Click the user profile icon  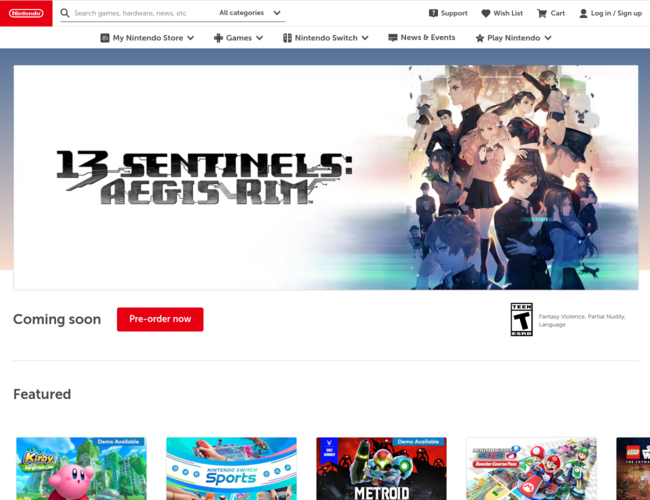tap(583, 13)
